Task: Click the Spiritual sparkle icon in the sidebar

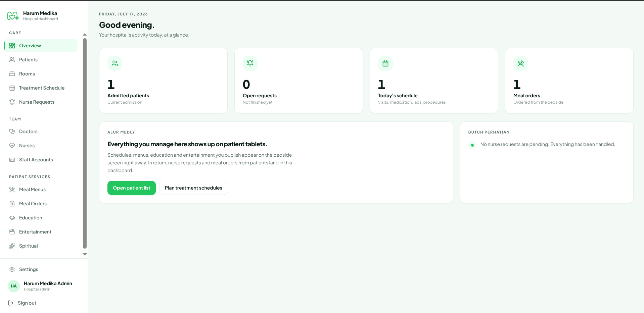Action: (x=12, y=246)
